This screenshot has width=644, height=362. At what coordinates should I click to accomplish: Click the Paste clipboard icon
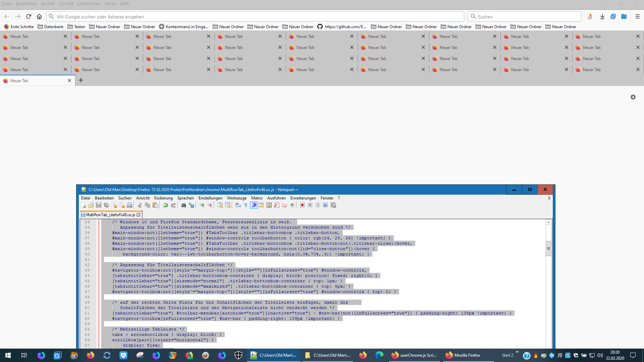click(155, 205)
